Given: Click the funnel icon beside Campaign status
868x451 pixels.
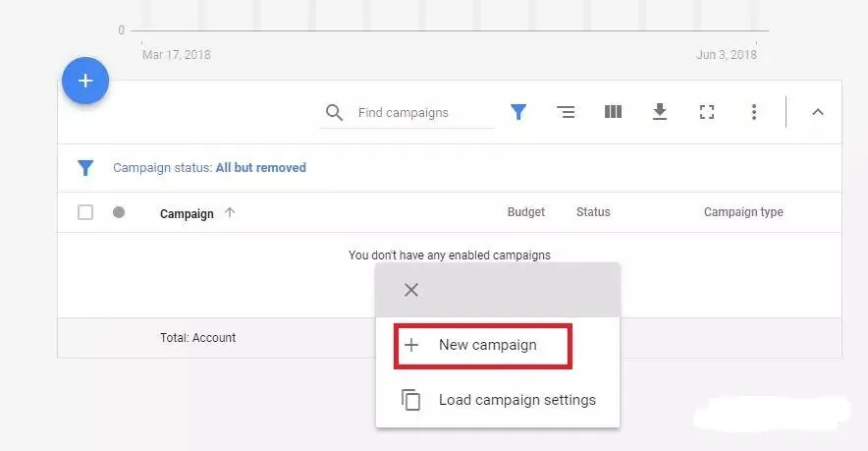Looking at the screenshot, I should click(85, 168).
